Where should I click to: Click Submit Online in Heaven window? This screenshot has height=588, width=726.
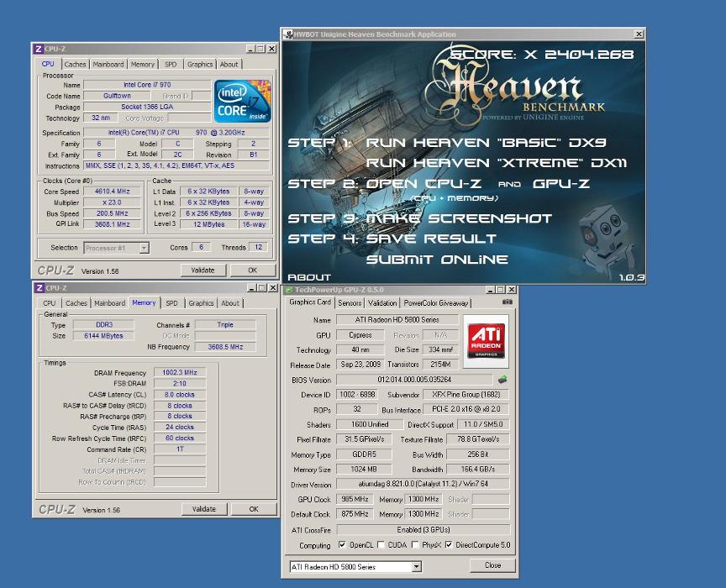(437, 260)
